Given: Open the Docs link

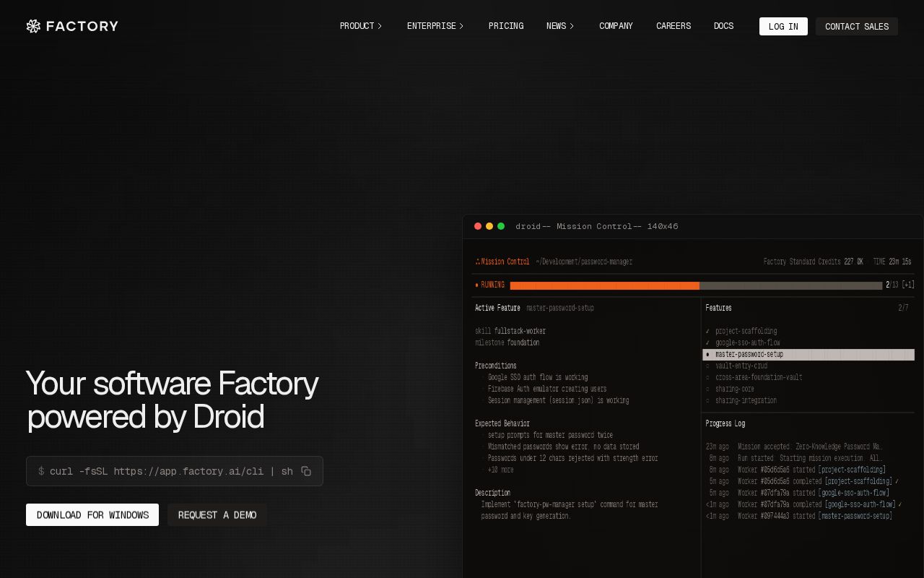Looking at the screenshot, I should point(723,26).
